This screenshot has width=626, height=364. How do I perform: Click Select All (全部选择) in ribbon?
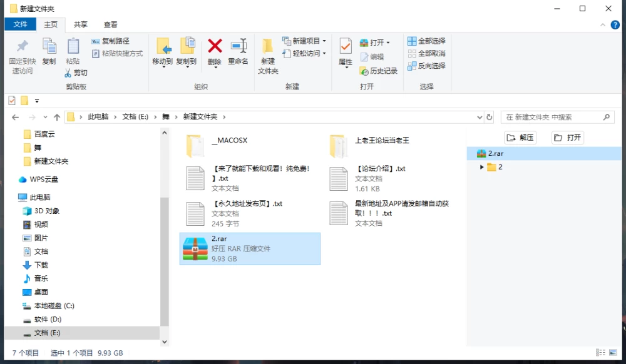(x=426, y=41)
